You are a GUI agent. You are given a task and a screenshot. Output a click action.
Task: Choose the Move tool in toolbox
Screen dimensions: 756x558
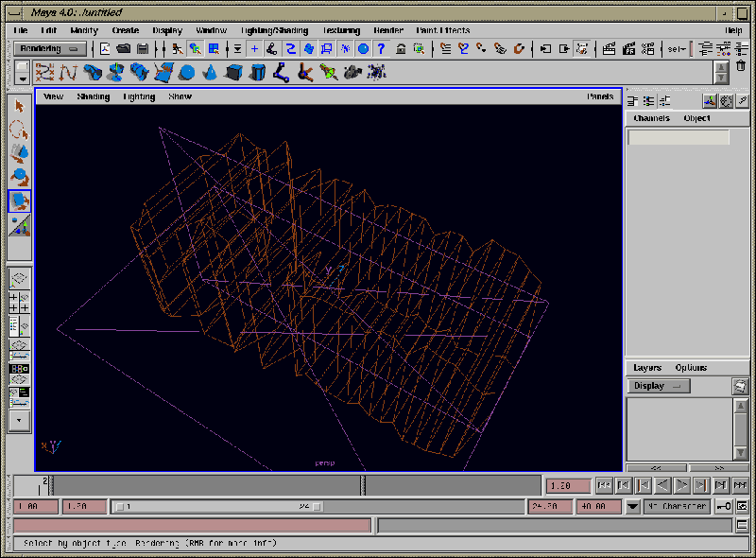tap(19, 153)
